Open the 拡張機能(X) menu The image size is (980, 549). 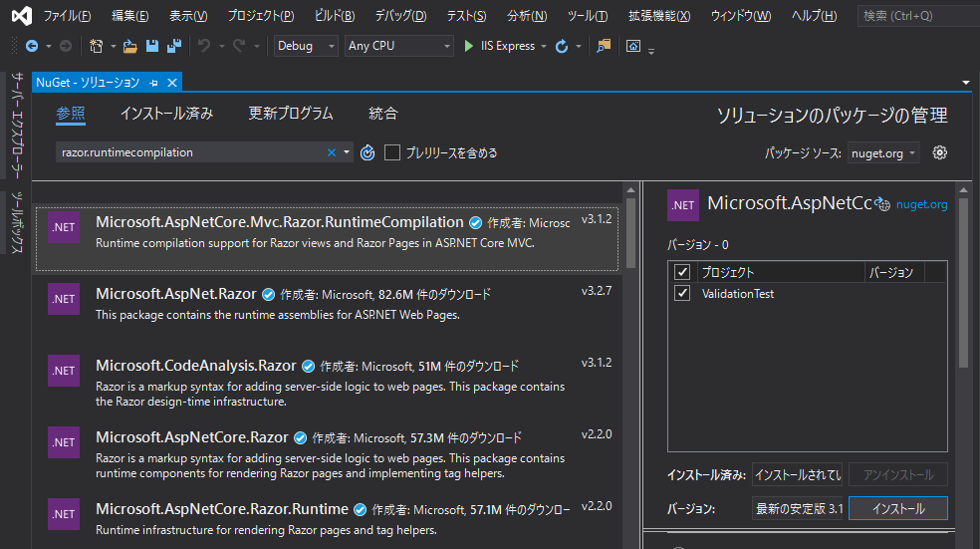pos(659,16)
